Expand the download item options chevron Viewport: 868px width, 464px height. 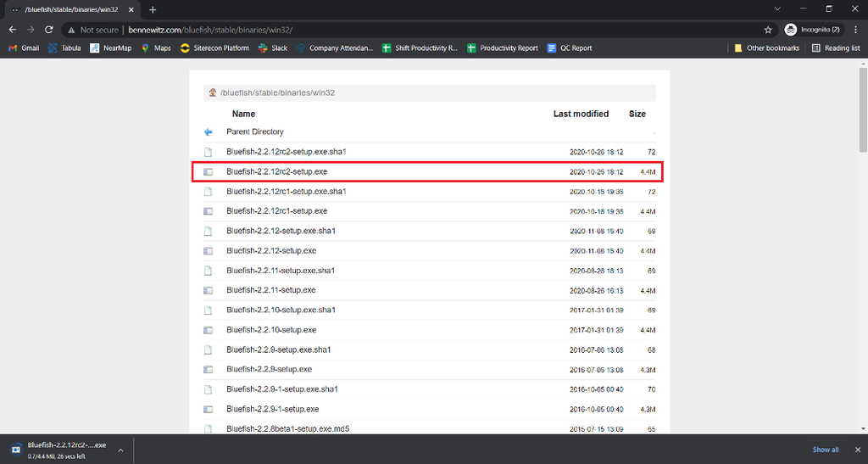point(120,450)
